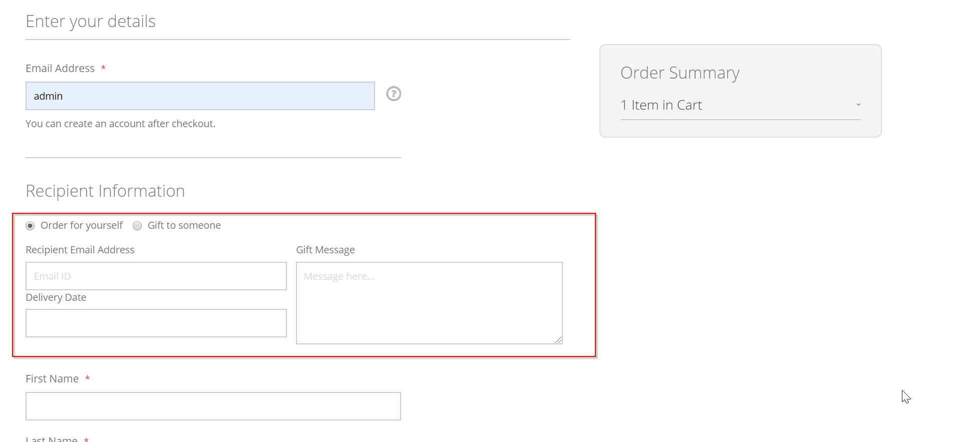Click the 'Recipient Information' section heading
This screenshot has width=980, height=442.
[x=105, y=191]
